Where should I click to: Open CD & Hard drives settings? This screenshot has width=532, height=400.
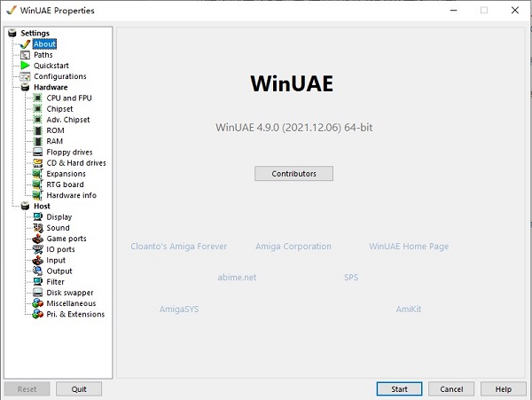pos(76,163)
